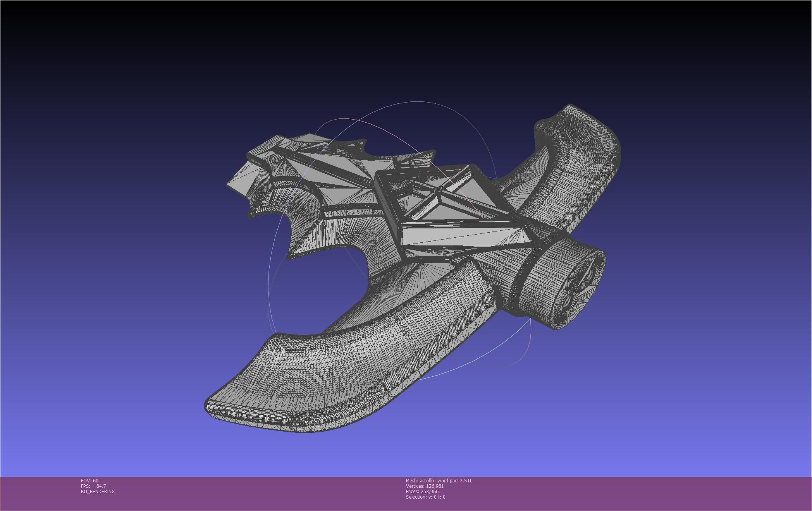Click the FOV: 60 readout
The height and width of the screenshot is (511, 812).
tap(89, 480)
